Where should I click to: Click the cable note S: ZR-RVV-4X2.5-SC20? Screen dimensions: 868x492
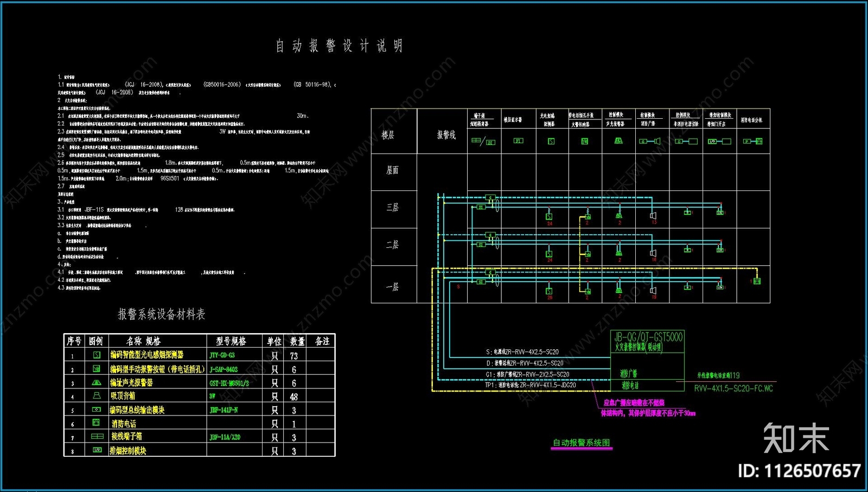(522, 352)
